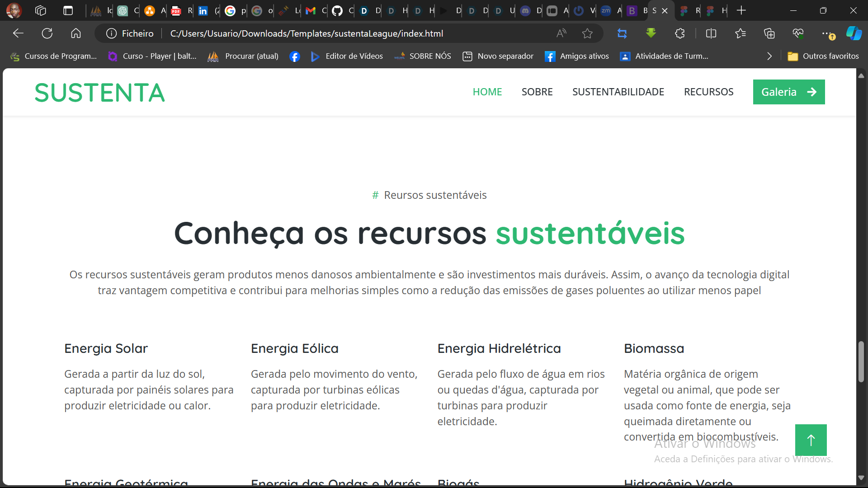Go to the browser home page icon
This screenshot has width=868, height=488.
pos(76,33)
